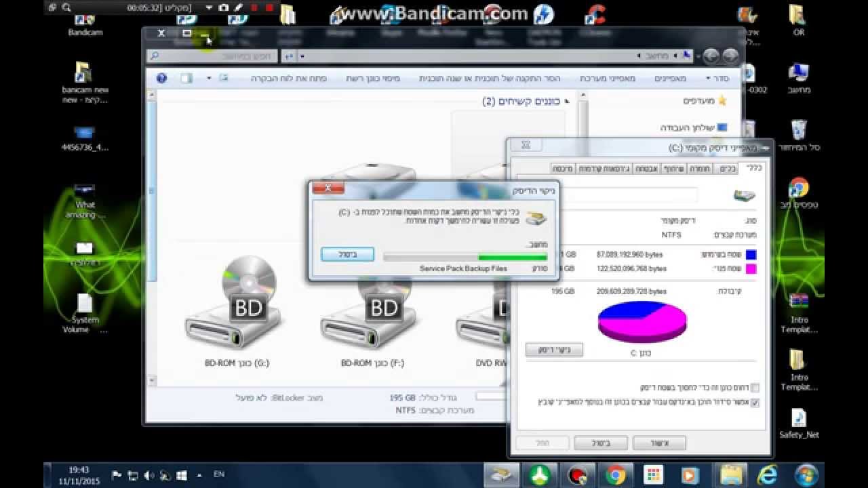Viewport: 868px width, 488px height.
Task: Click אישור (OK) in drive Properties
Action: point(659,443)
